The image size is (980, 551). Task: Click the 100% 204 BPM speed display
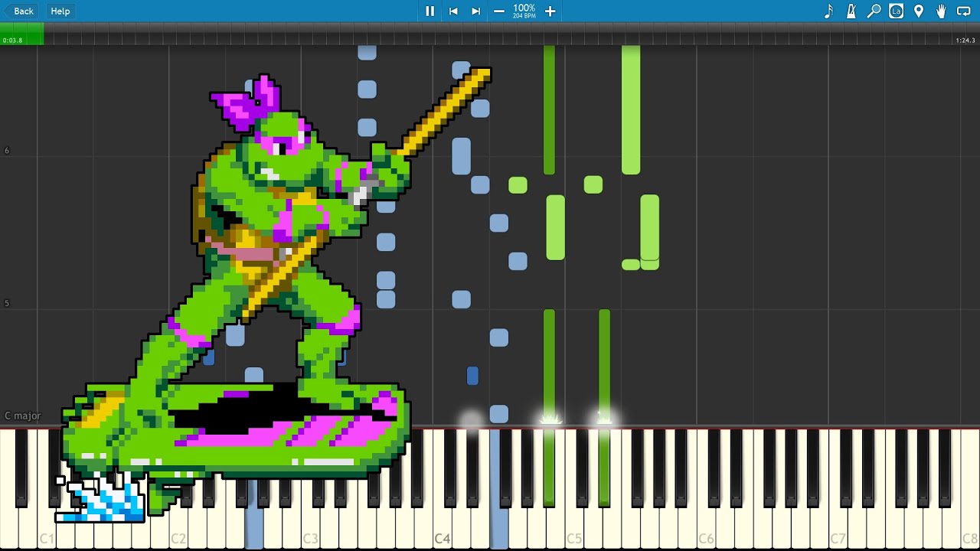point(524,11)
